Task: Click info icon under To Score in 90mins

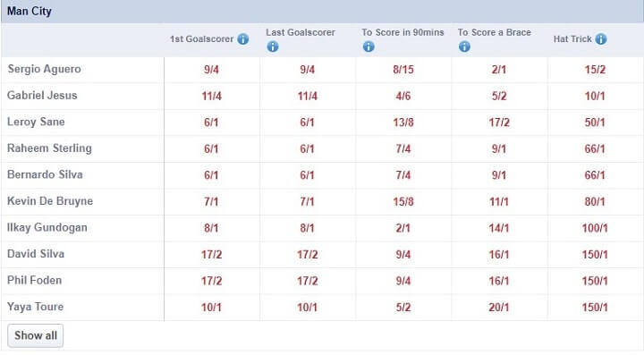Action: 369,46
